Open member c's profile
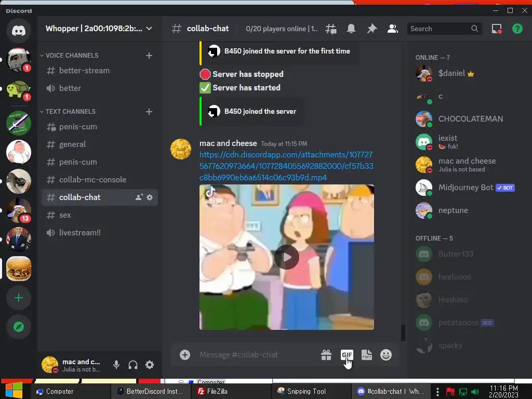 pos(468,96)
